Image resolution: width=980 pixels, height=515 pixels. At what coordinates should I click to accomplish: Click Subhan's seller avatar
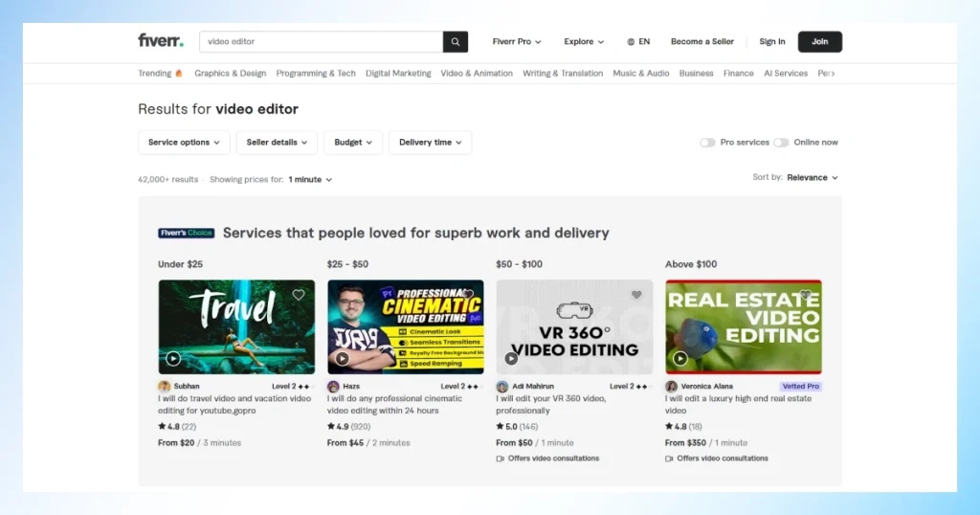165,387
